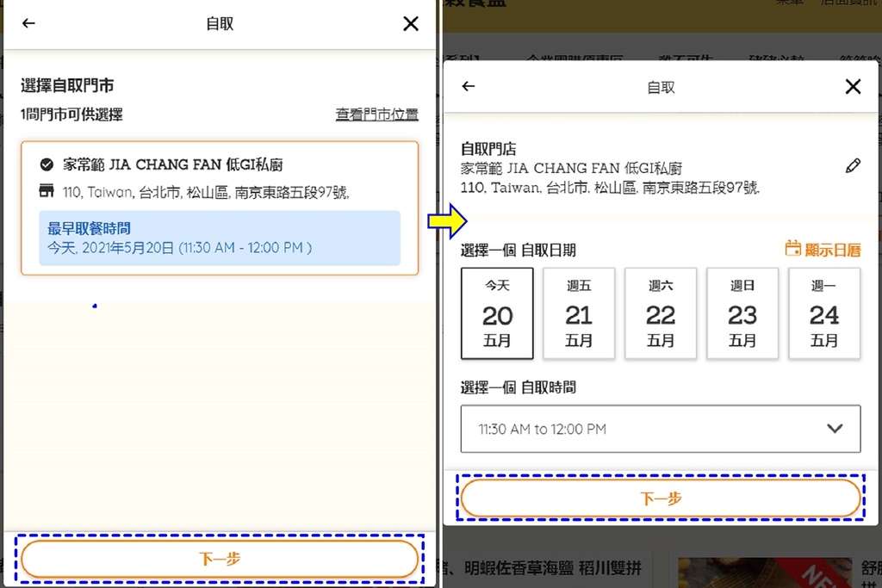Open 查看門市位置 link

[377, 115]
